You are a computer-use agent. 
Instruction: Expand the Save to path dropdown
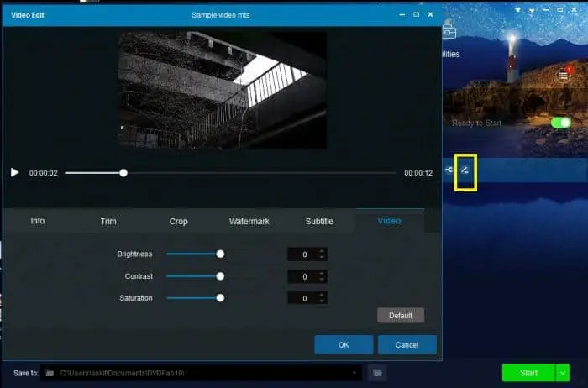pyautogui.click(x=356, y=372)
